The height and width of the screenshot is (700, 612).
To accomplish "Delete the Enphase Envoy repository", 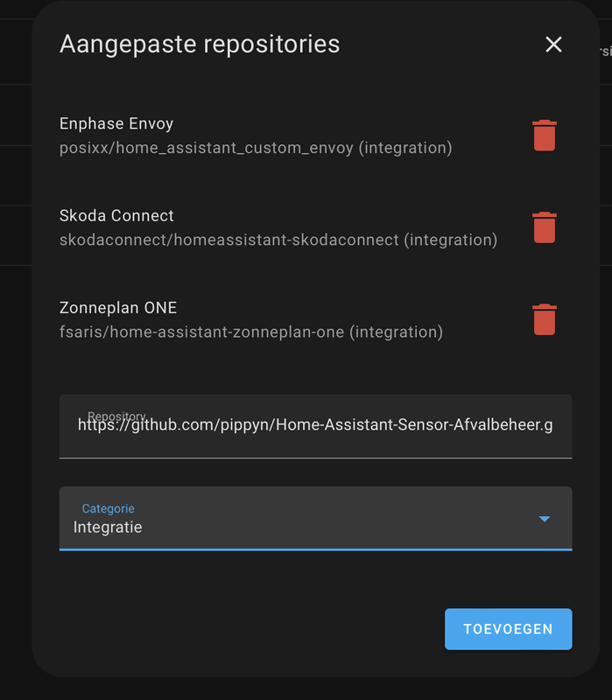I will point(545,136).
